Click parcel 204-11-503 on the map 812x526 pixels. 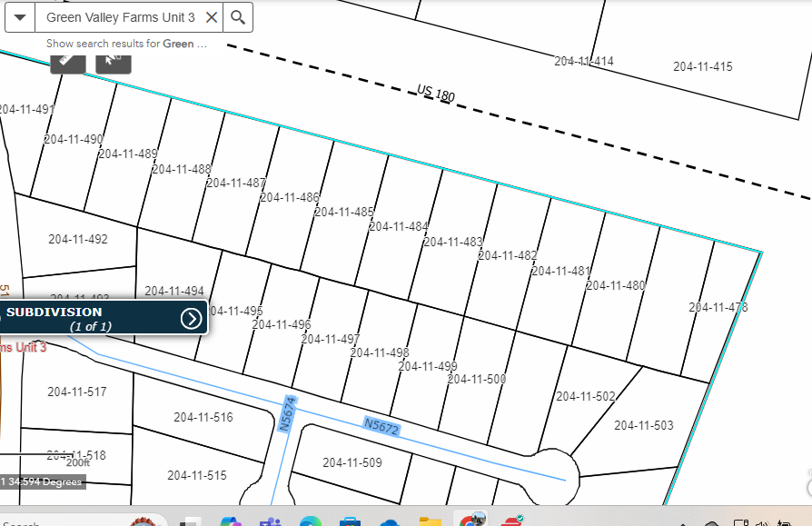click(643, 425)
